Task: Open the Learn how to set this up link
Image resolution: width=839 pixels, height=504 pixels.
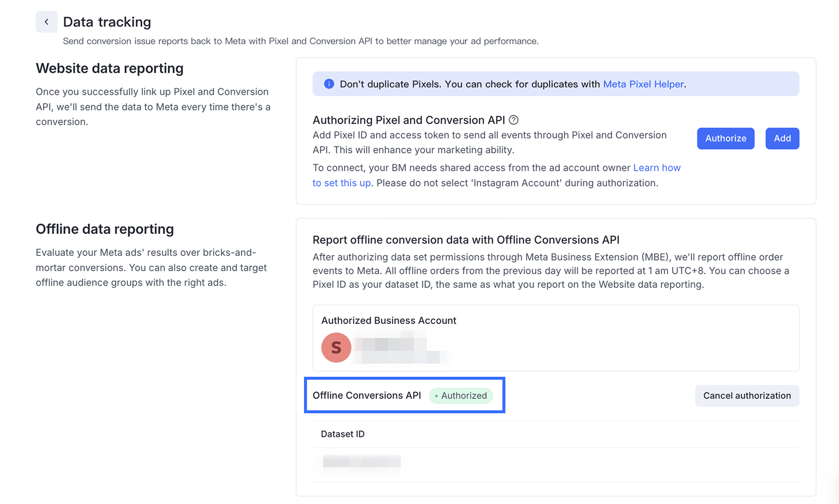Action: click(x=496, y=175)
